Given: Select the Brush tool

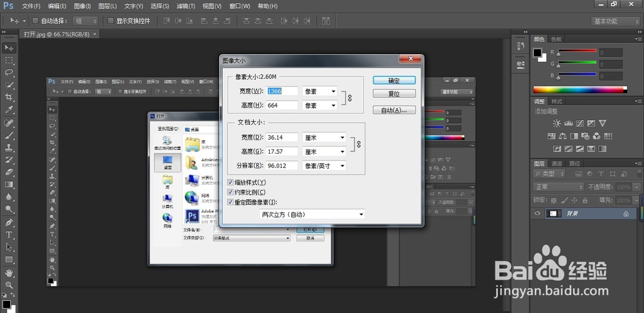Looking at the screenshot, I should pyautogui.click(x=8, y=135).
